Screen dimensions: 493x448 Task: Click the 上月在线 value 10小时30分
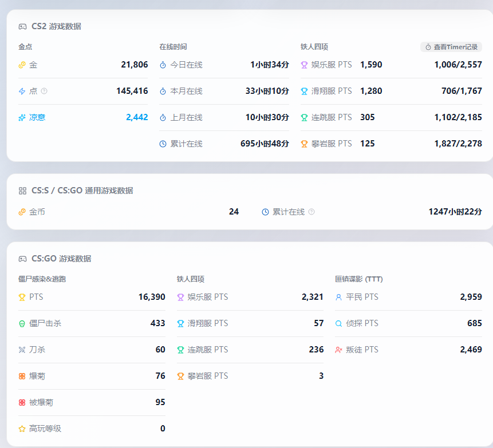tap(267, 117)
